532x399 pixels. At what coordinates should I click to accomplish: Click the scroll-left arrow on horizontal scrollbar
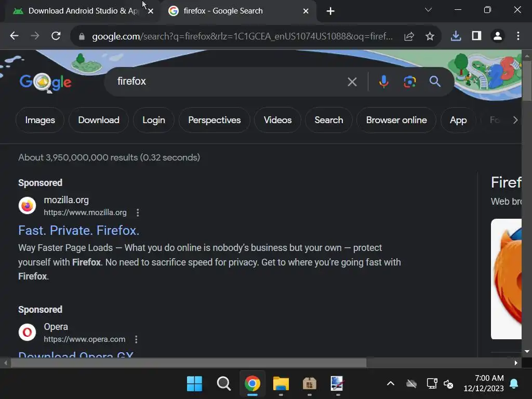5,363
